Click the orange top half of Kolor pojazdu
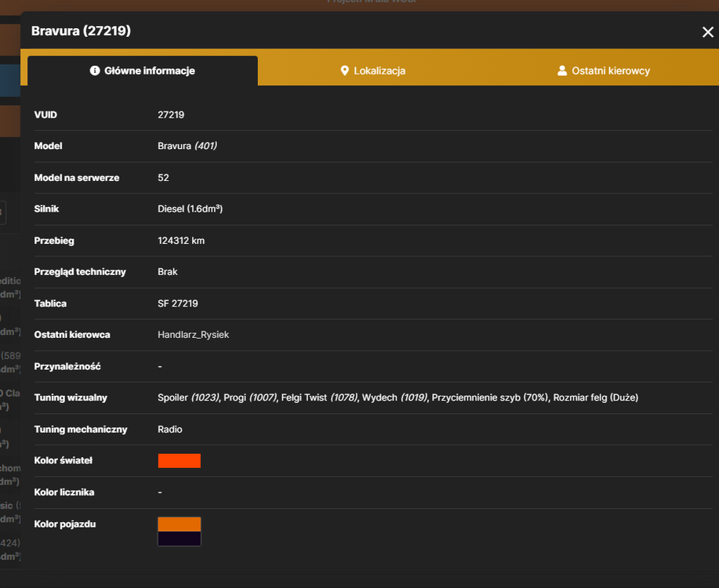This screenshot has width=719, height=588. point(180,524)
